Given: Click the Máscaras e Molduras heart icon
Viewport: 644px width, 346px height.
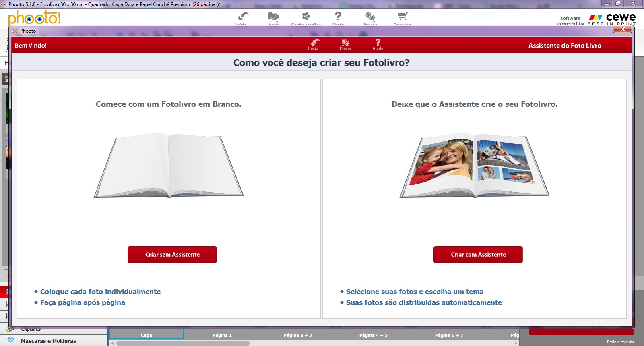Looking at the screenshot, I should (x=11, y=340).
